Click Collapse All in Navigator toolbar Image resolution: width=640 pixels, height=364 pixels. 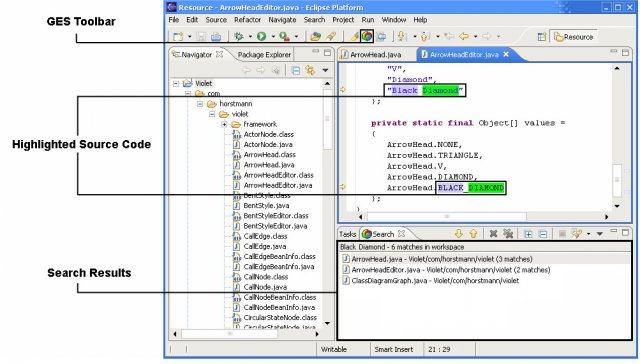[296, 71]
